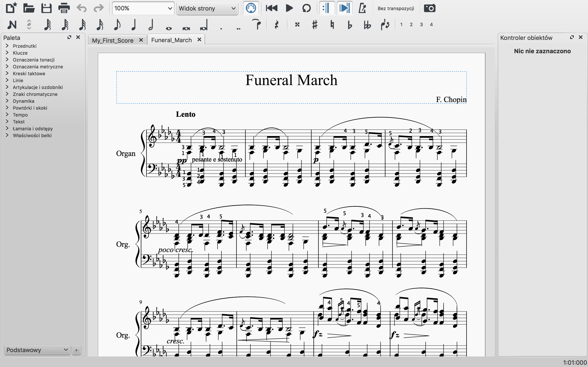
Task: Rewind playback to start position
Action: click(271, 8)
